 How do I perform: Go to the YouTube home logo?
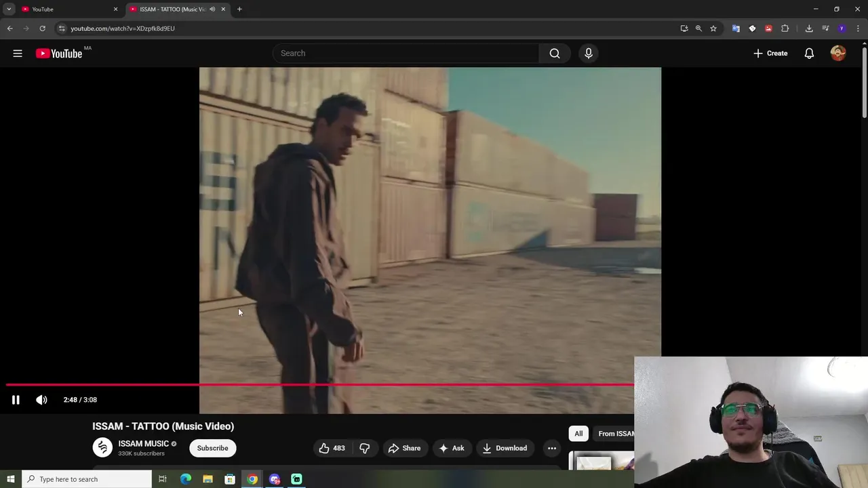(x=59, y=54)
